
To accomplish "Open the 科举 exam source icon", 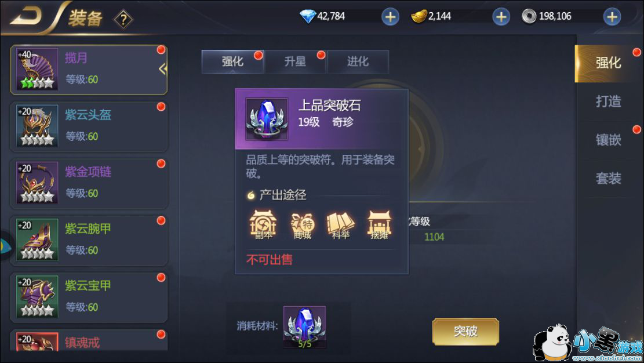I will pos(340,226).
